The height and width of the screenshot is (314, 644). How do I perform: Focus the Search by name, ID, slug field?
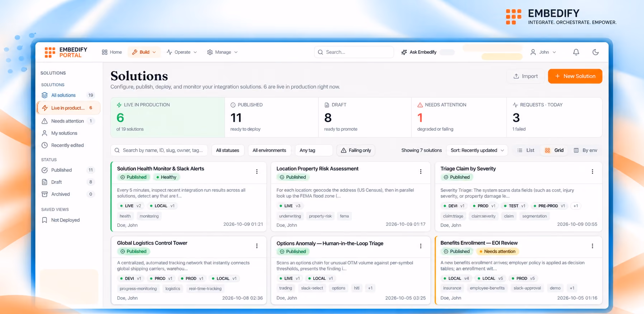[x=159, y=151]
